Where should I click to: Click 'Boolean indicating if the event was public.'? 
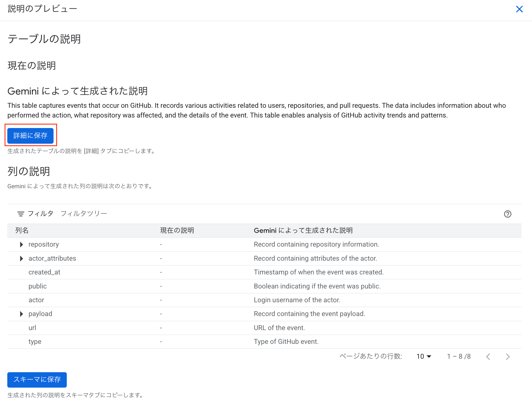[317, 286]
